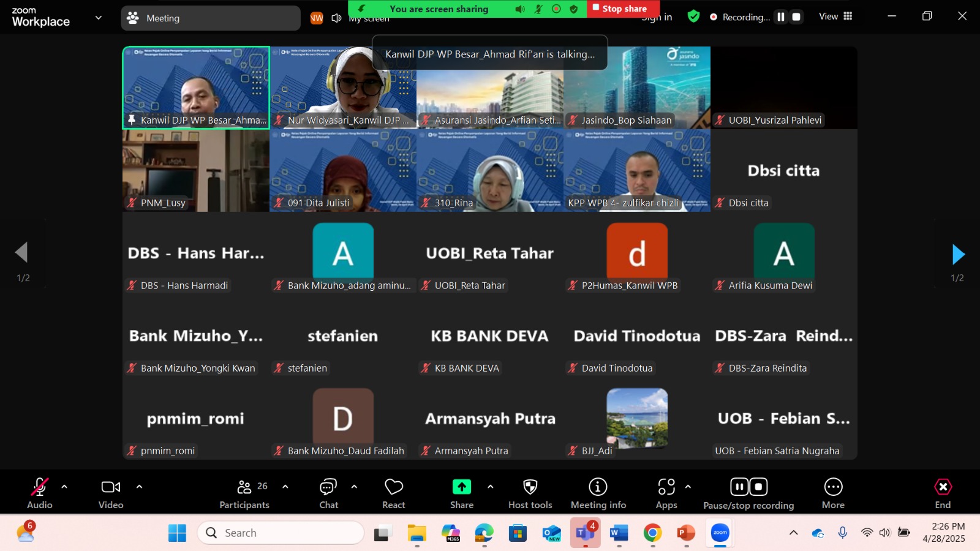Click the green Share screen icon
The image size is (980, 551).
(x=461, y=487)
